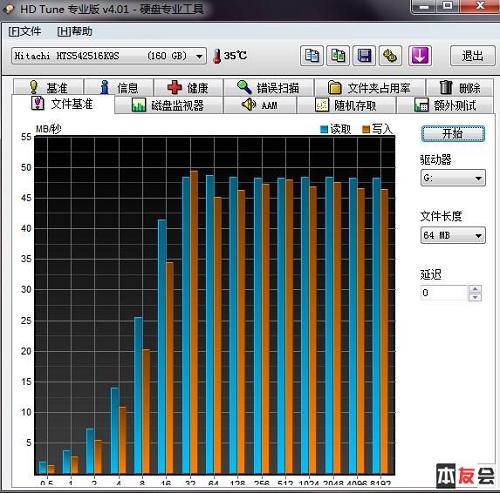Click the 开始 start button
This screenshot has width=500, height=493.
pos(453,134)
